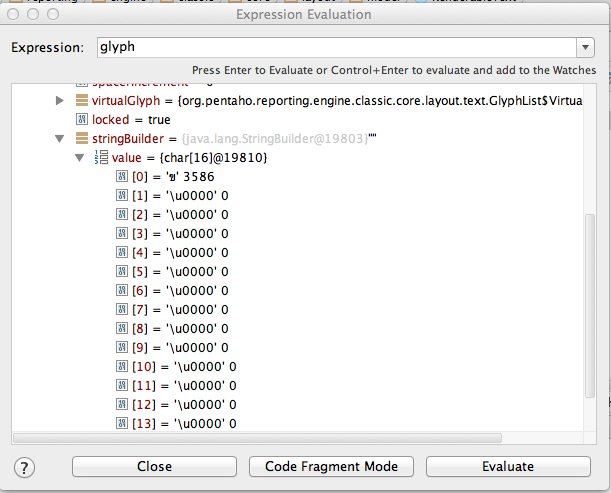Click into the Expression input field
Viewport: 611px width, 493px height.
(x=337, y=48)
